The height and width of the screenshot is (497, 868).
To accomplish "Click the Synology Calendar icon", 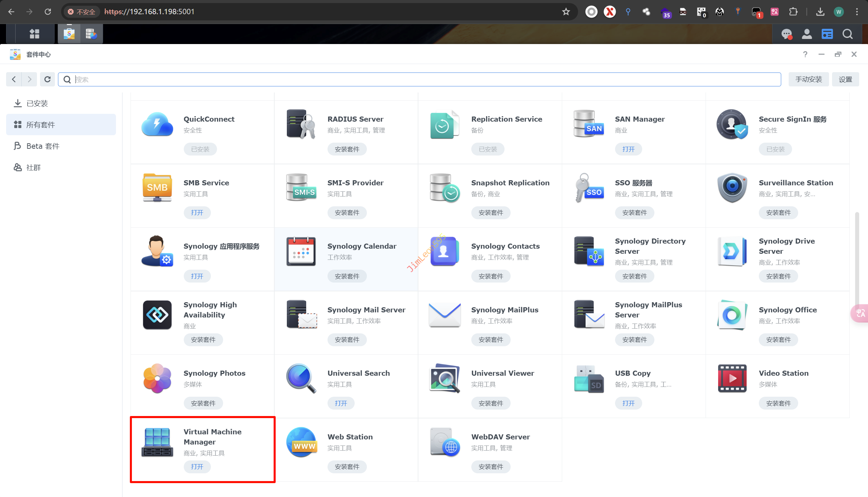I will pos(301,251).
